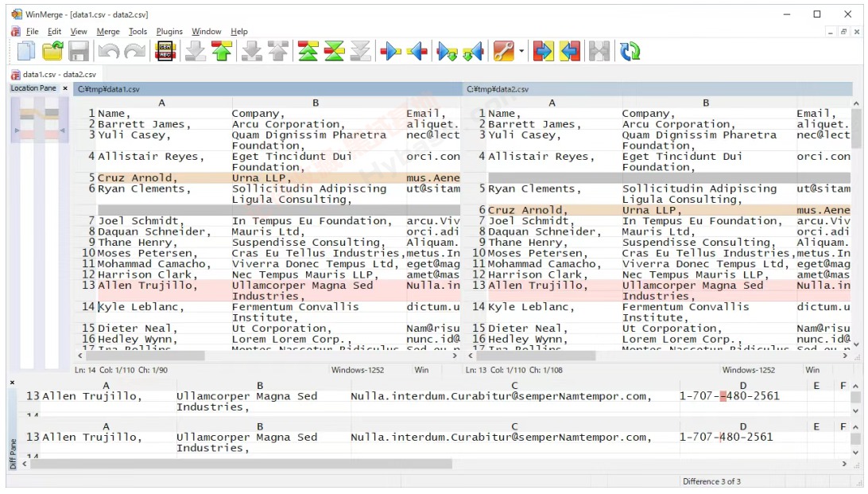This screenshot has width=868, height=494.
Task: Close the Diff Pane
Action: [x=12, y=382]
